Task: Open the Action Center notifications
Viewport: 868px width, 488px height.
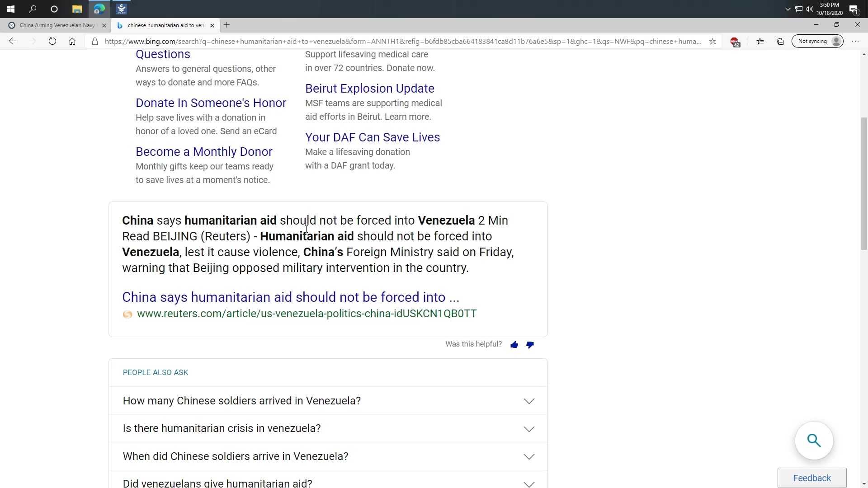Action: pos(854,9)
